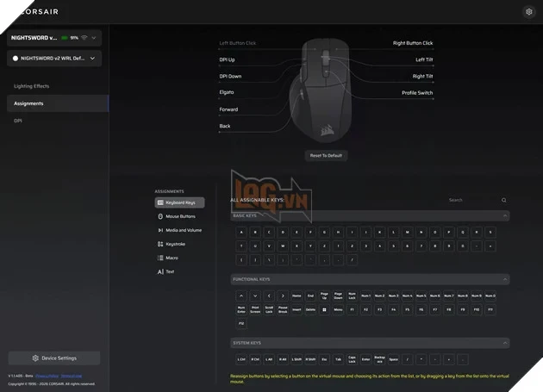Image resolution: width=543 pixels, height=392 pixels.
Task: Collapse the Functional Keys section
Action: pyautogui.click(x=505, y=279)
